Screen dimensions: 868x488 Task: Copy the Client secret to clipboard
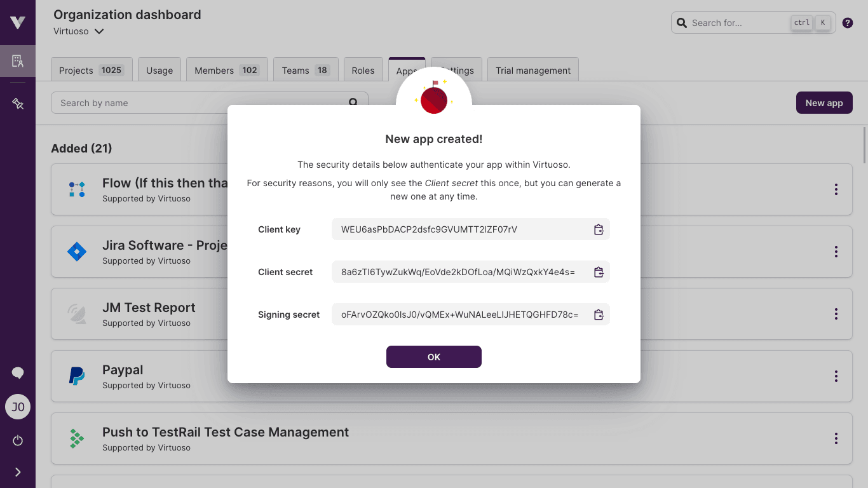pos(598,272)
